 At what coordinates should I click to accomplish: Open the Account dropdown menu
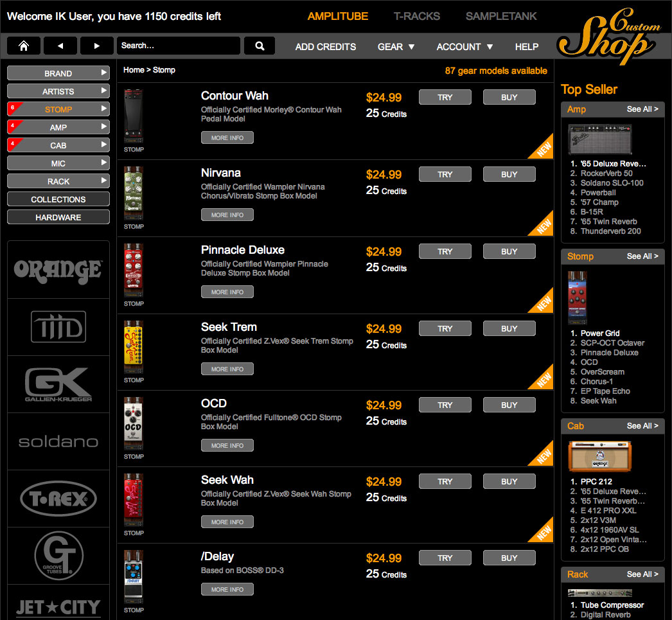[x=464, y=47]
